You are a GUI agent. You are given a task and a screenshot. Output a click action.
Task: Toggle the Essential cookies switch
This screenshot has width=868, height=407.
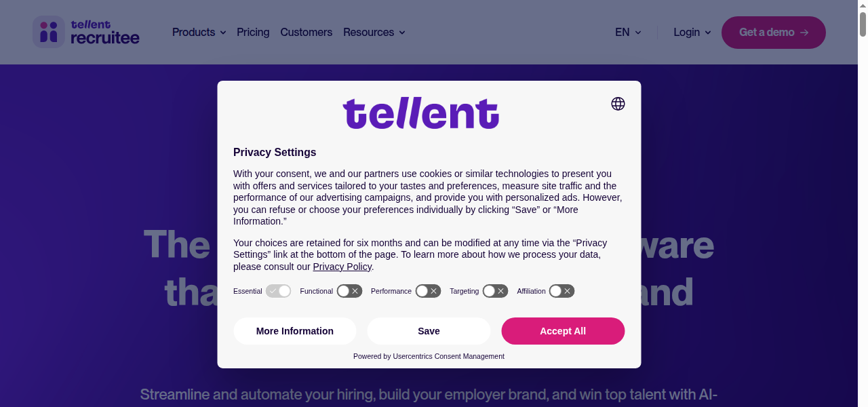[278, 291]
